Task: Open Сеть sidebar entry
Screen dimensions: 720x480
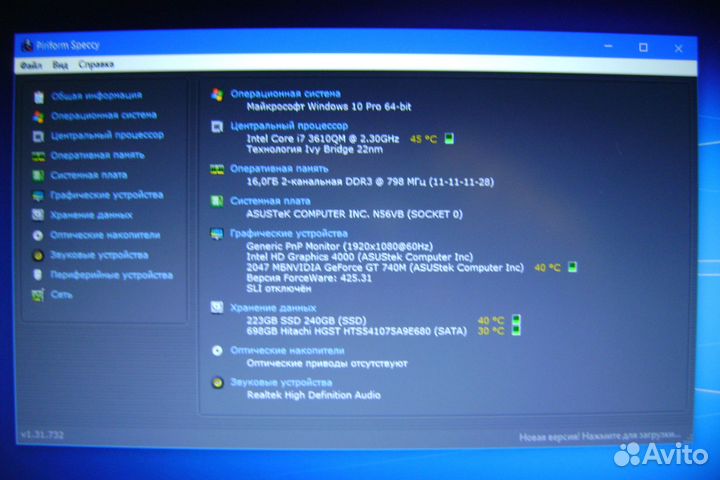Action: [62, 295]
